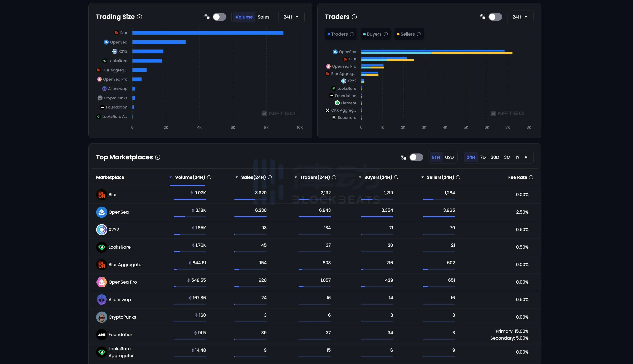Image resolution: width=633 pixels, height=364 pixels.
Task: Click the Blur Aggregator logo in table
Action: tap(102, 264)
